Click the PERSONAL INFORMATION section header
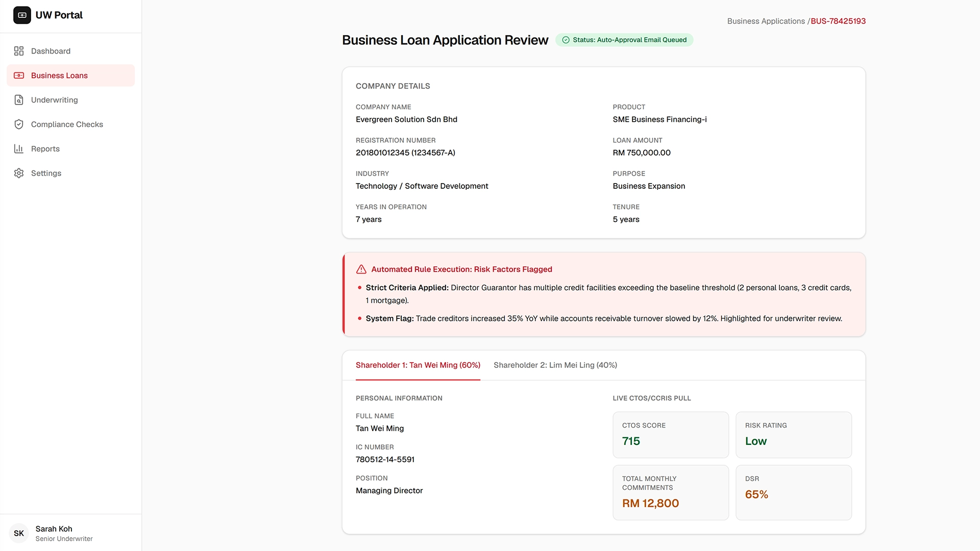Screen dimensions: 980x551 [399, 398]
